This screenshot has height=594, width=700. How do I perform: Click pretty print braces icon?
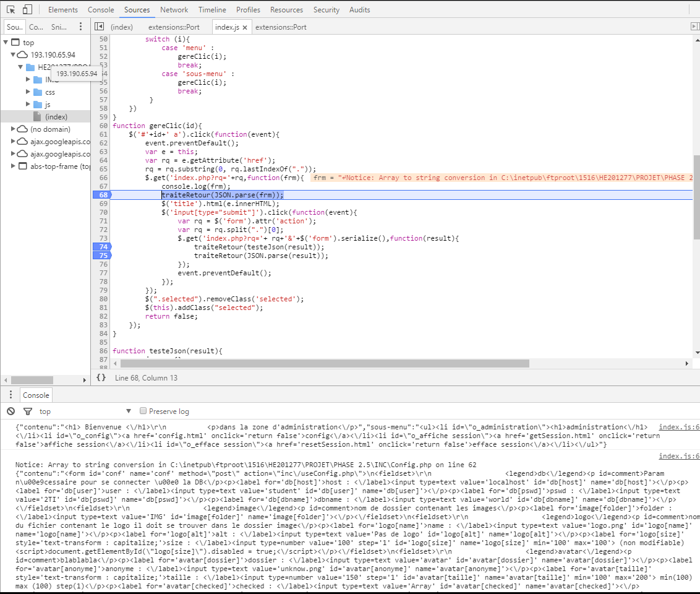tap(101, 377)
